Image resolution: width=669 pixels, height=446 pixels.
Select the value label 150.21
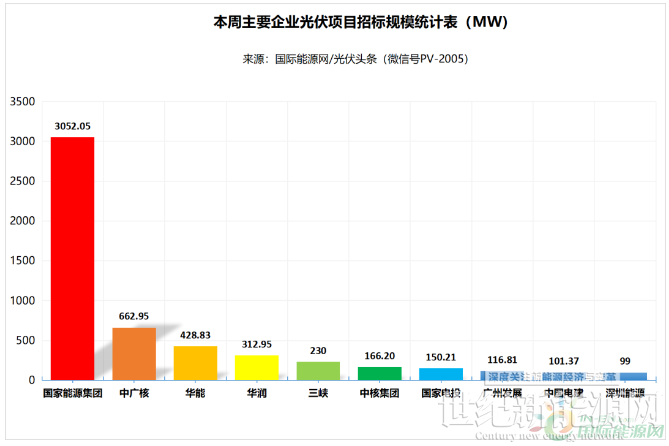click(x=441, y=357)
